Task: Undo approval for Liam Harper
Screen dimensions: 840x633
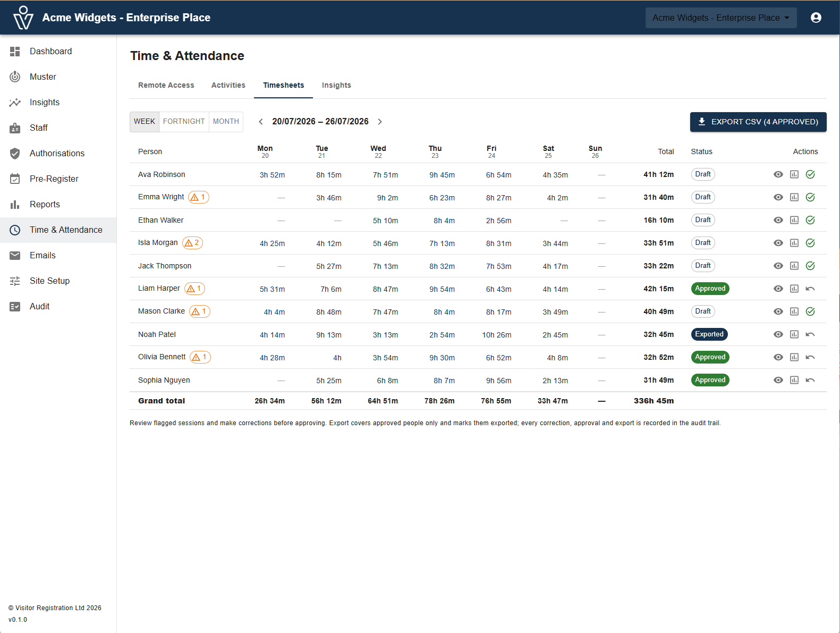Action: click(810, 289)
